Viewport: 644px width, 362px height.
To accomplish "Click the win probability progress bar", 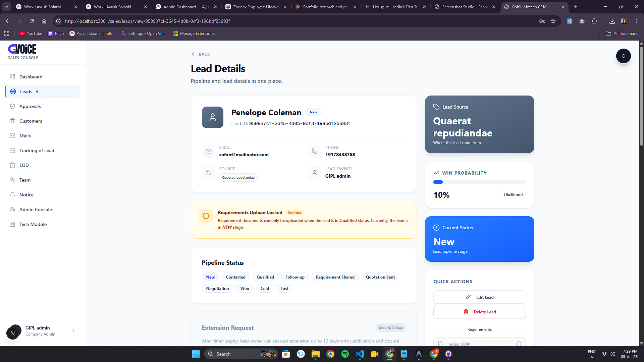I will (480, 182).
